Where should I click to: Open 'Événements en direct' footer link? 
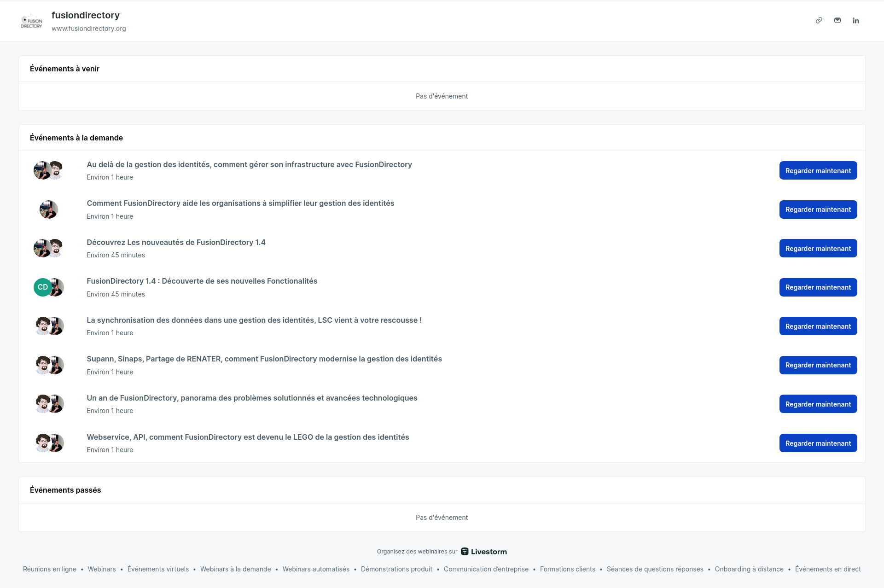pyautogui.click(x=828, y=569)
